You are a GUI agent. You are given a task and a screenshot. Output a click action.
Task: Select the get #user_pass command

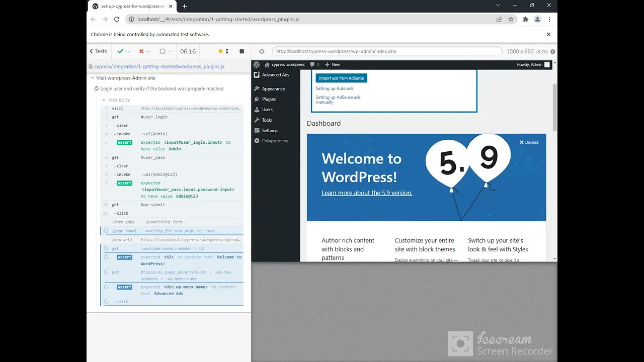click(172, 157)
